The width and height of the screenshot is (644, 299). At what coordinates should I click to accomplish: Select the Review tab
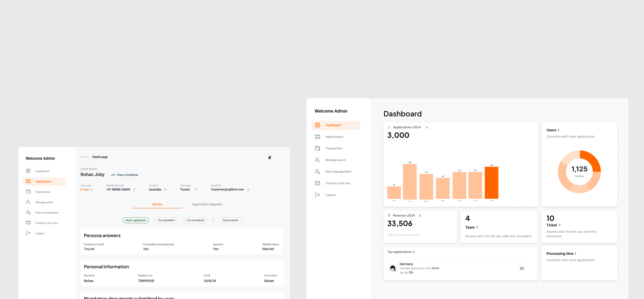click(157, 204)
